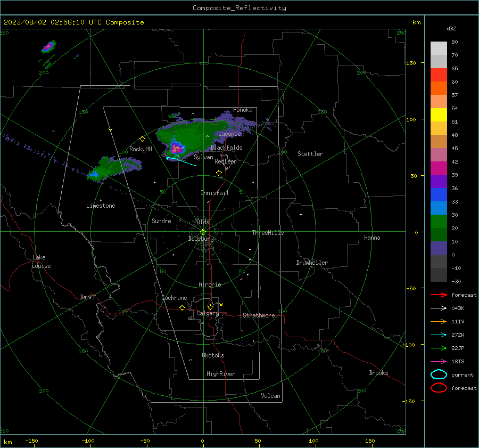Click the Vulcan label on the map
Image resolution: width=479 pixels, height=448 pixels.
(x=270, y=396)
